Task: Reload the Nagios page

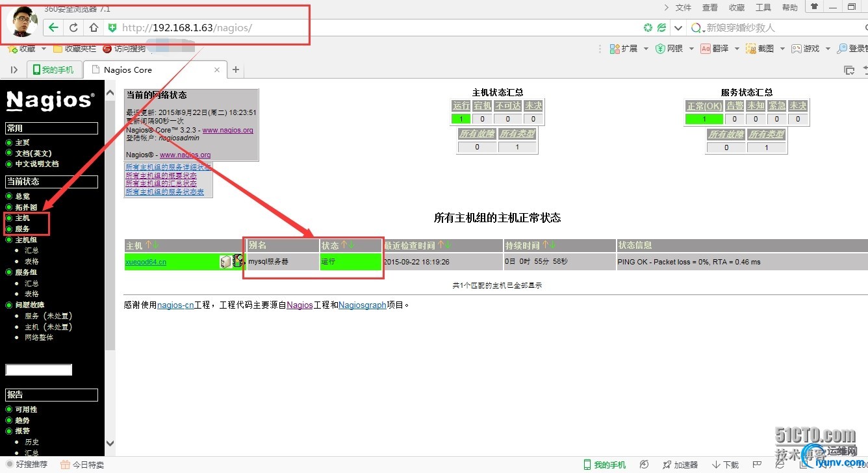Action: pyautogui.click(x=73, y=27)
